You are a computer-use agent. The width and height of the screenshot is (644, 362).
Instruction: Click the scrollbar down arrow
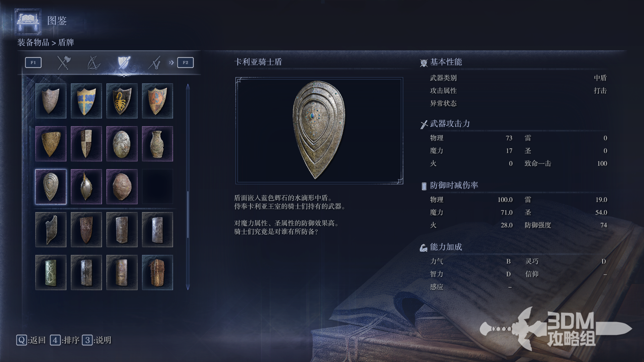pyautogui.click(x=188, y=287)
